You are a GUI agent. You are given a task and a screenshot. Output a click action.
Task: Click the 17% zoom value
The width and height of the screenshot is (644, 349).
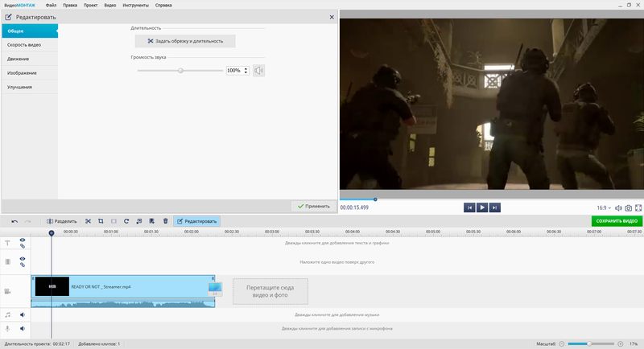634,343
